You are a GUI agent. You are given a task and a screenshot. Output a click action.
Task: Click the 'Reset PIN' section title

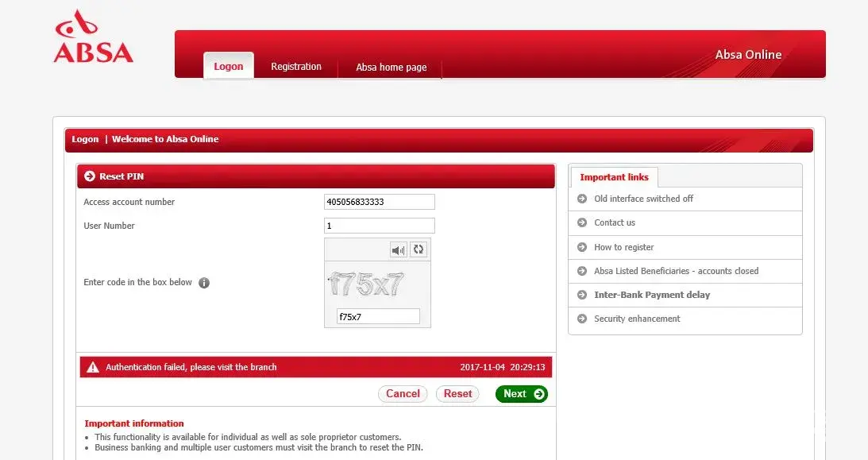pyautogui.click(x=122, y=176)
